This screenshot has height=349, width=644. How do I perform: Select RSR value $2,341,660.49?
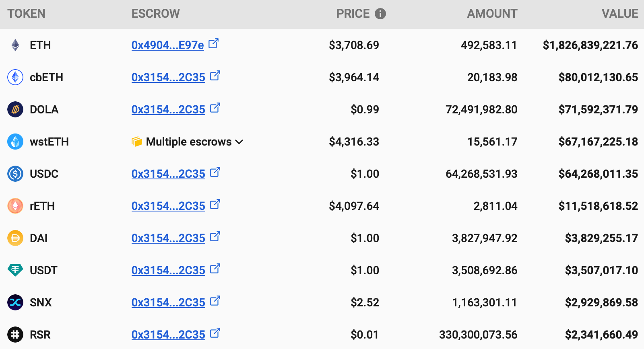[602, 335]
